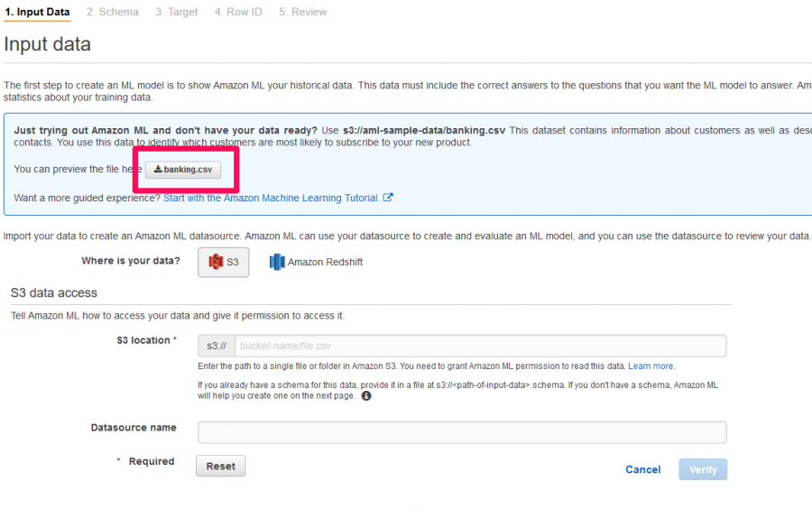Click the S3 bucket icon

[x=216, y=262]
